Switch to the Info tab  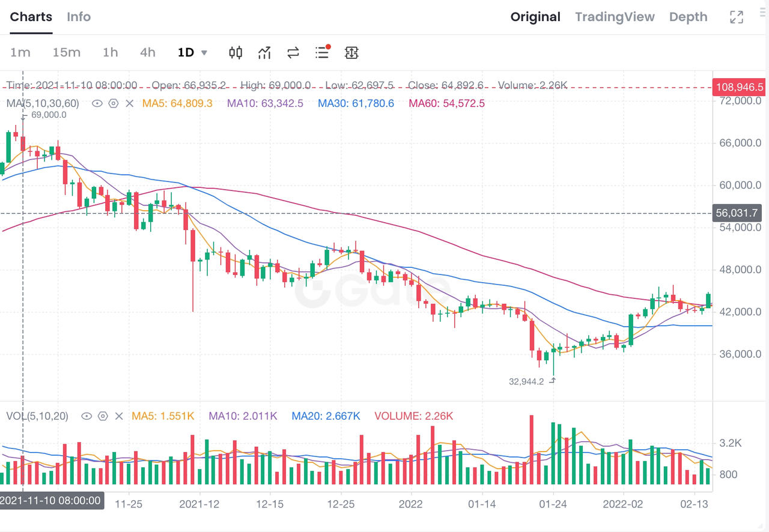tap(79, 17)
